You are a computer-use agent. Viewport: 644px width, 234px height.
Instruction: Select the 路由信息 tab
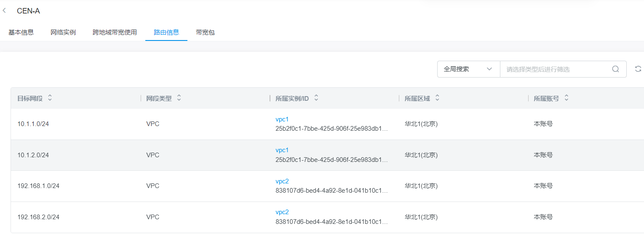(x=166, y=32)
